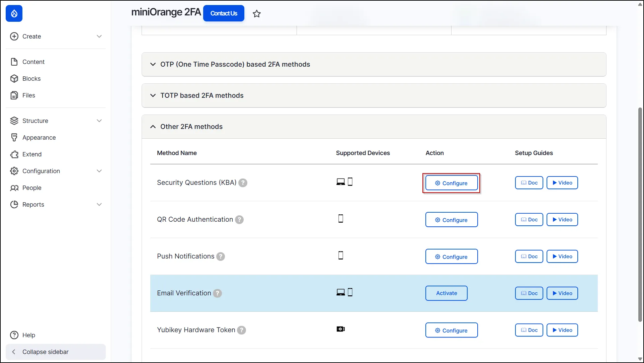Click the Help question mark icon in sidebar

(14, 335)
